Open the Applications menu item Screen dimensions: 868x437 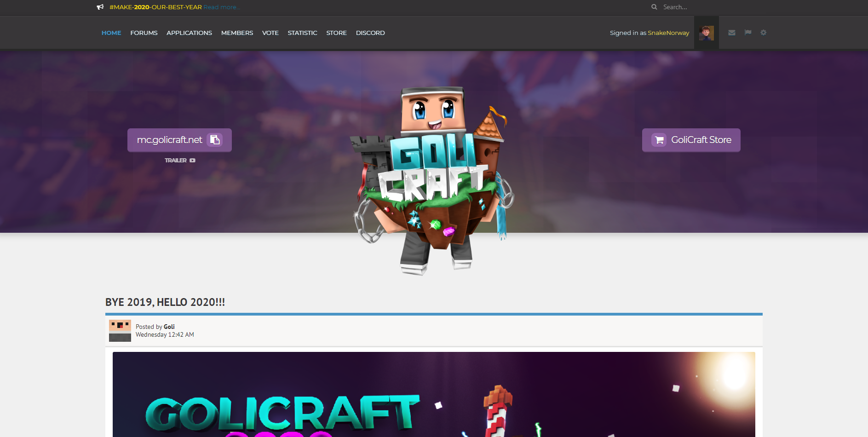[189, 33]
